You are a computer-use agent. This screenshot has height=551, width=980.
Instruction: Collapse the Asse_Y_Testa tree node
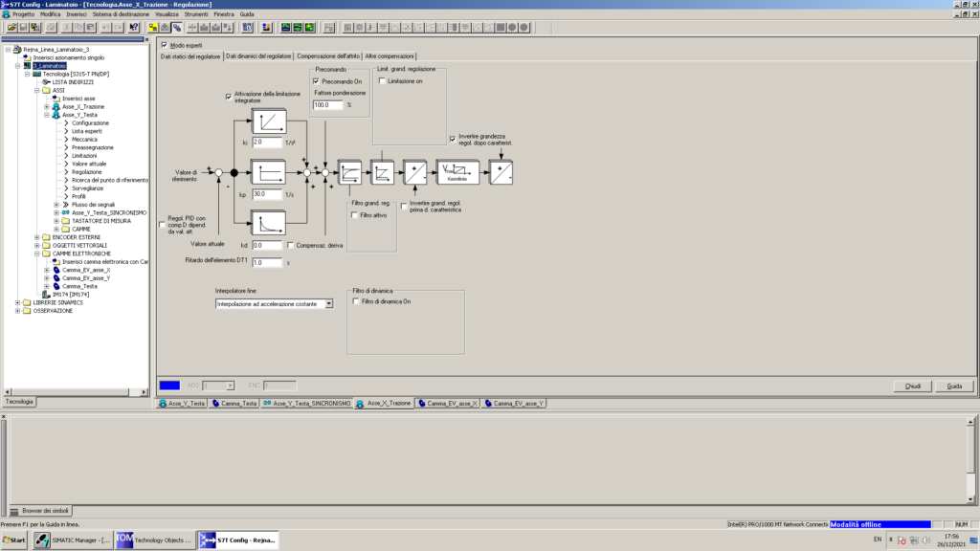coord(47,115)
